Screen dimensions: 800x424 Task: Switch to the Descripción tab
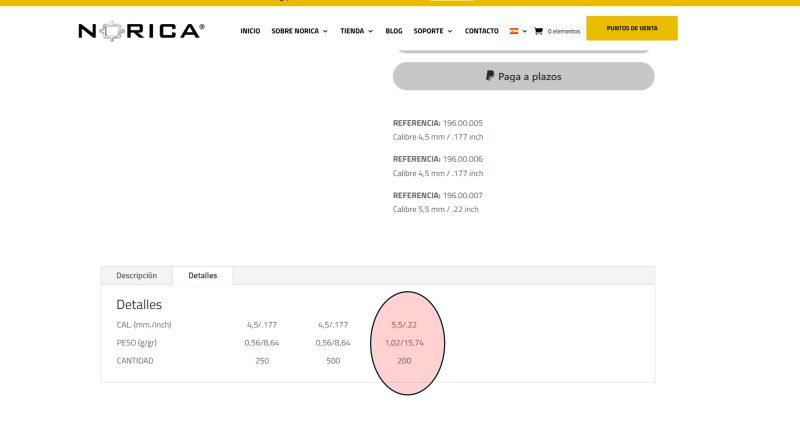click(x=137, y=275)
